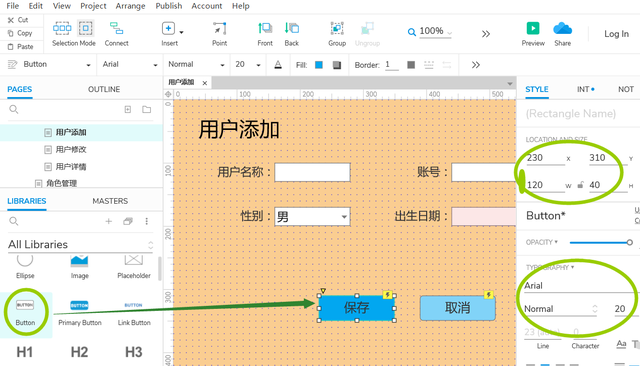
Task: Click the Preview play icon
Action: click(533, 28)
